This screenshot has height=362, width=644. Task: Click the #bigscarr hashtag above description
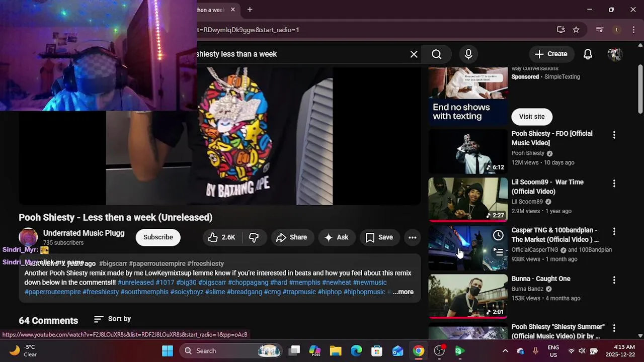tap(113, 263)
